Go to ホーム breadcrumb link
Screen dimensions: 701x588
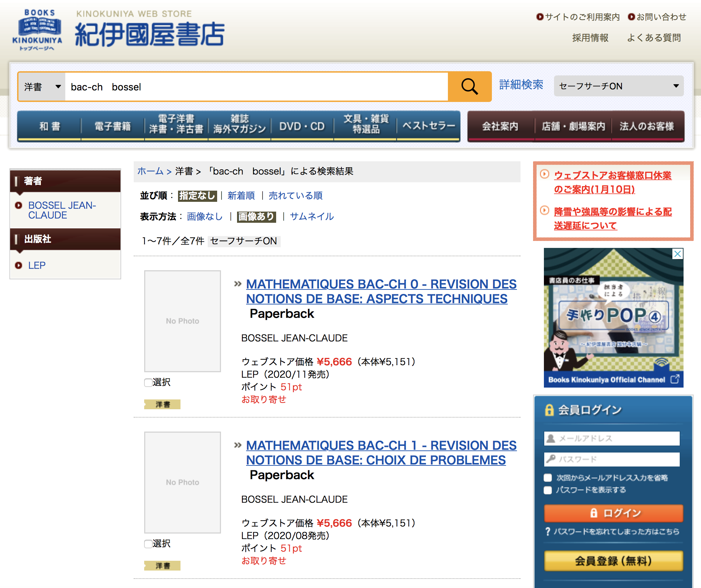pyautogui.click(x=150, y=171)
